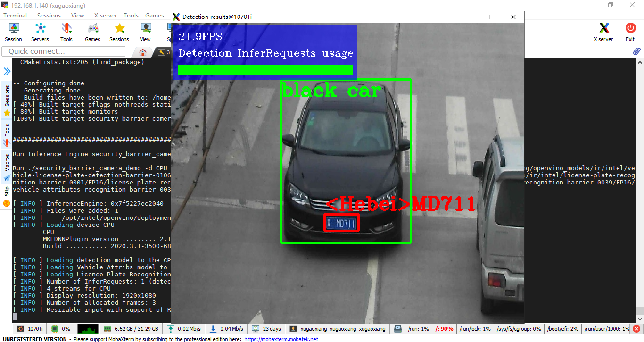Open the Tools menu
The image size is (644, 342).
click(x=131, y=15)
